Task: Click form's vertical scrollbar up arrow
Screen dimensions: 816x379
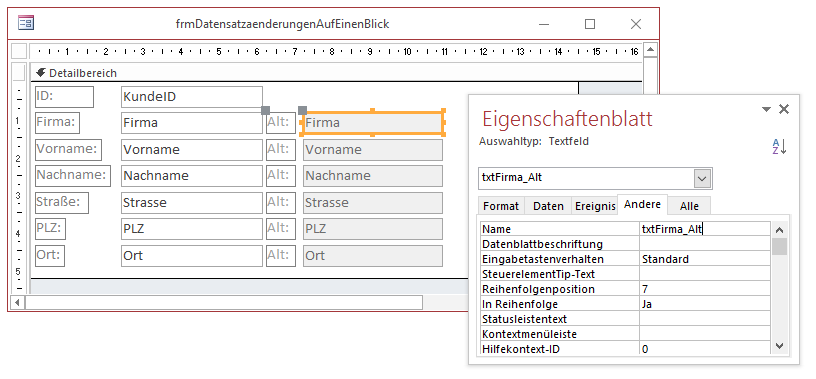Action: [x=651, y=50]
